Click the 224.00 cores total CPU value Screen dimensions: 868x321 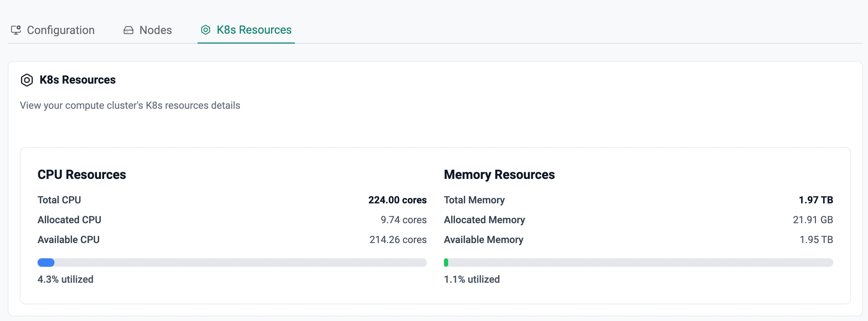coord(397,200)
